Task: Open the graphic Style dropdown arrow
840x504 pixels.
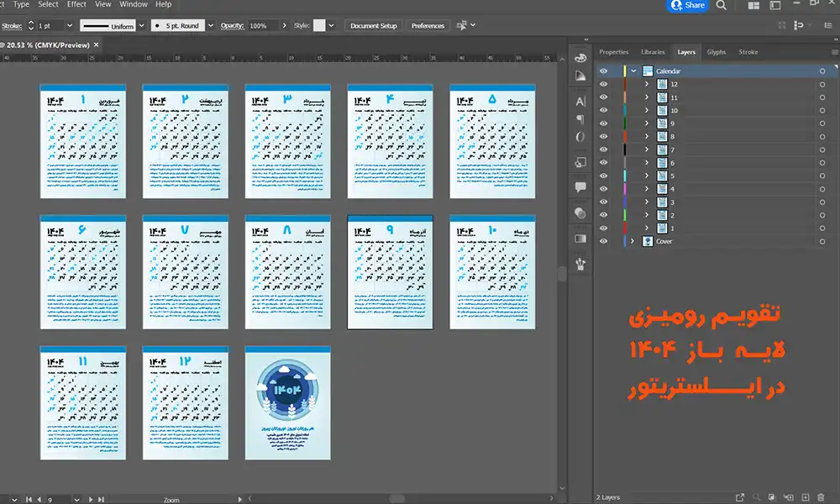Action: [x=331, y=25]
